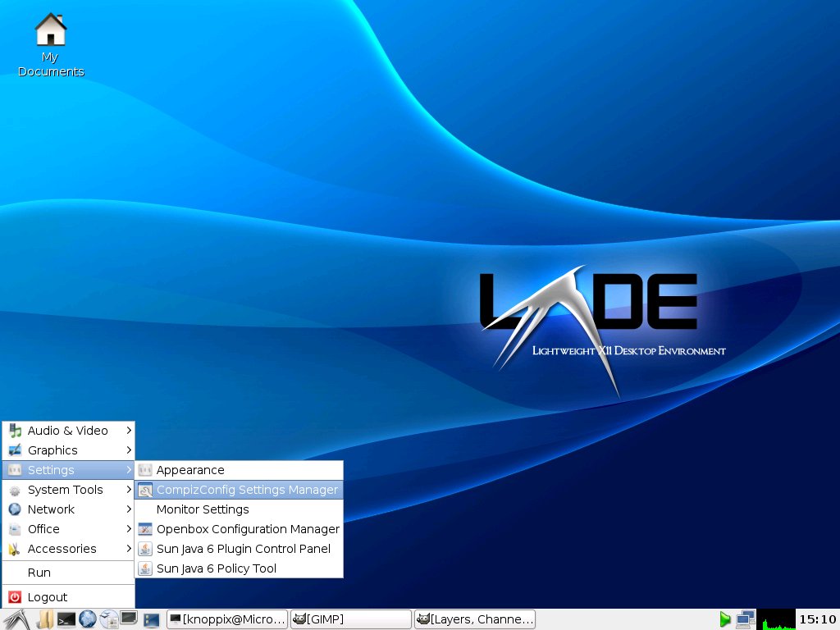Click the office suite launcher icon
Viewport: 840px width, 630px height.
point(109,619)
